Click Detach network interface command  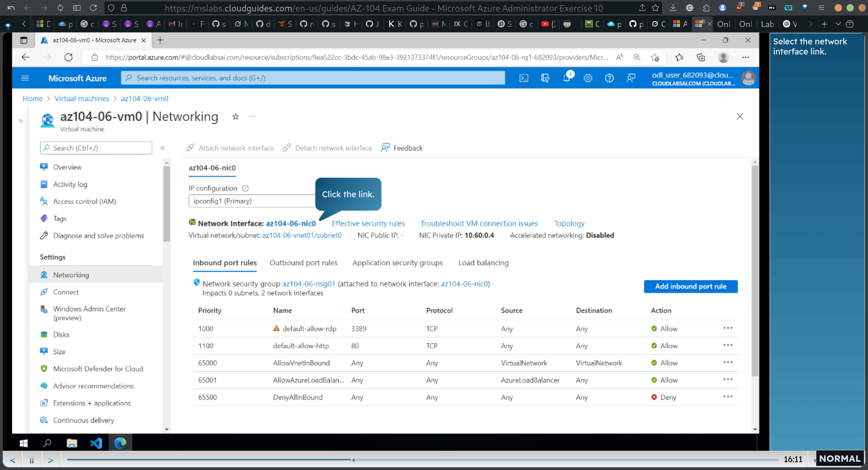click(x=327, y=148)
